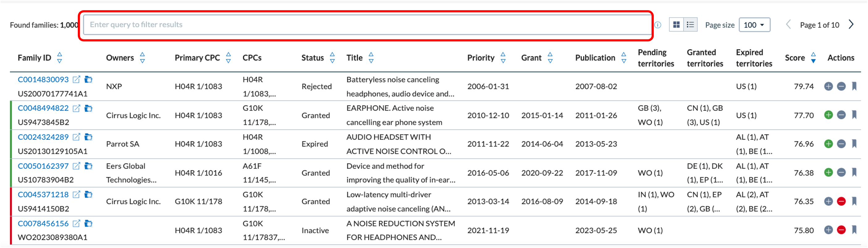Click folder icon next to C0048494822
This screenshot has height=248, width=868.
88,108
